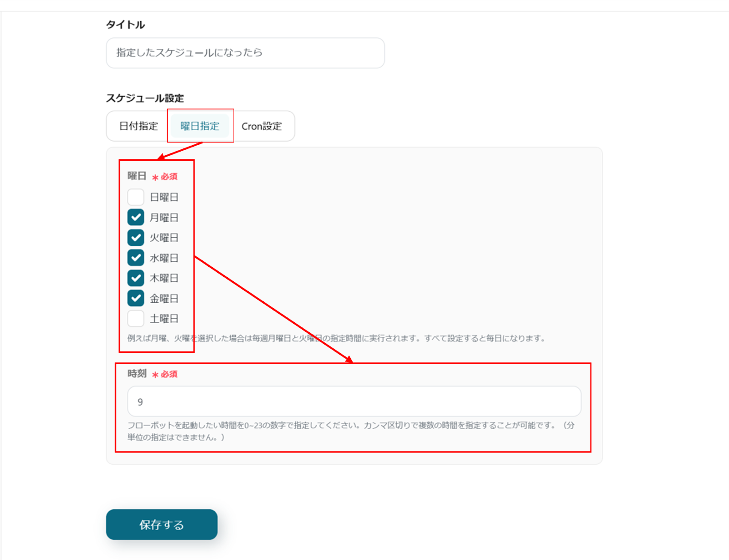The image size is (729, 560).
Task: Click the タイトル heading label
Action: point(125,25)
